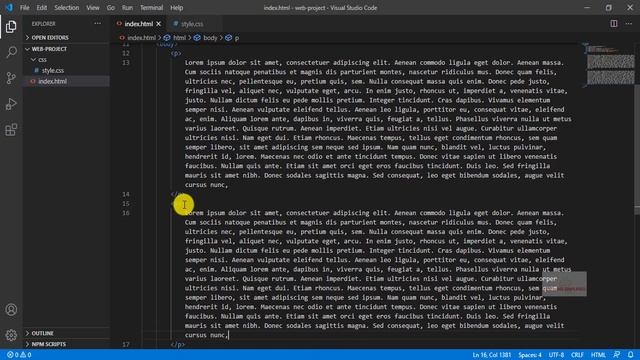Open the Explorer view in activity bar
640x360 pixels.
point(11,27)
